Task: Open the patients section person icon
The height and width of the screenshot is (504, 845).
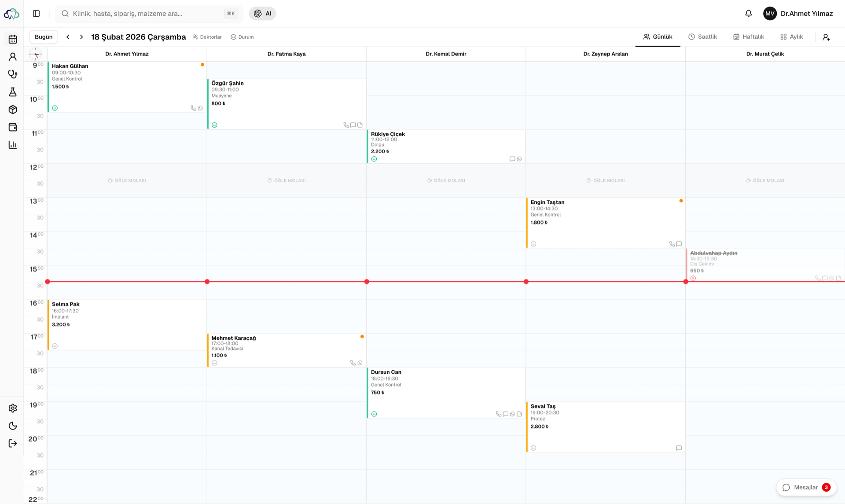Action: (x=13, y=57)
